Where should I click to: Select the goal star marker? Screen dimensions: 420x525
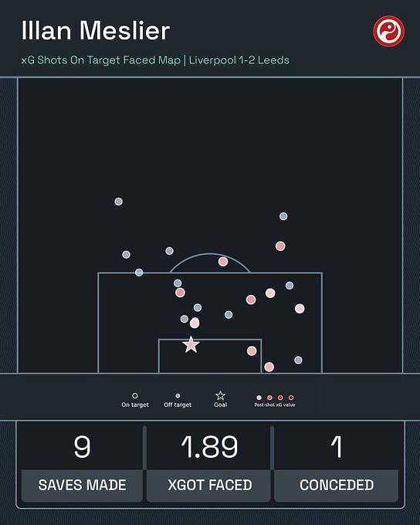click(191, 344)
